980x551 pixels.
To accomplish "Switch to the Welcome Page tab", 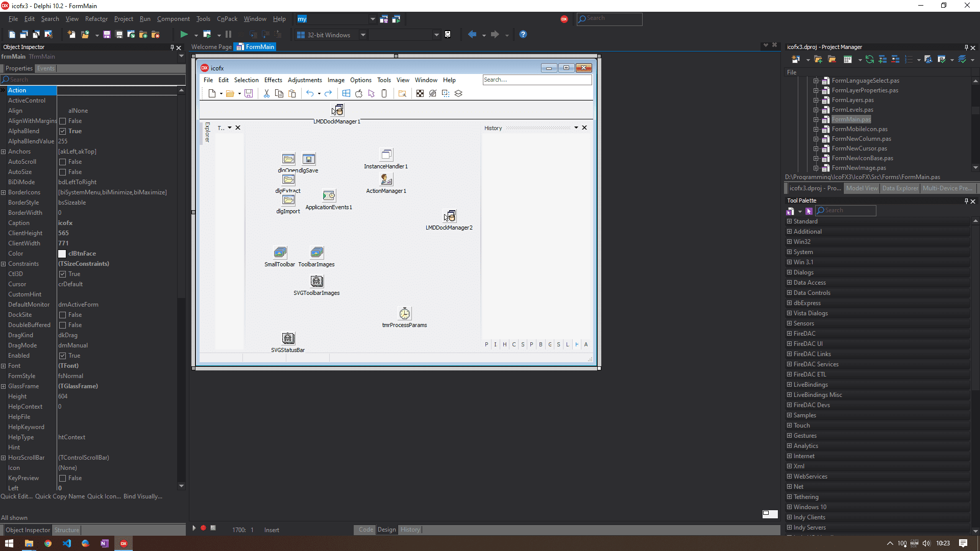I will pos(211,47).
